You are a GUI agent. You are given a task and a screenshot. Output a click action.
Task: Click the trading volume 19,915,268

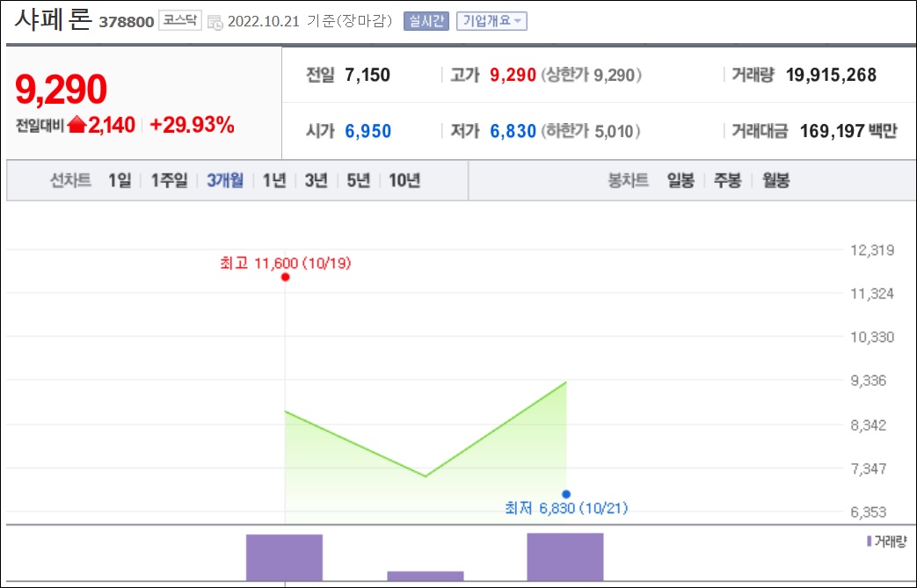pyautogui.click(x=831, y=75)
